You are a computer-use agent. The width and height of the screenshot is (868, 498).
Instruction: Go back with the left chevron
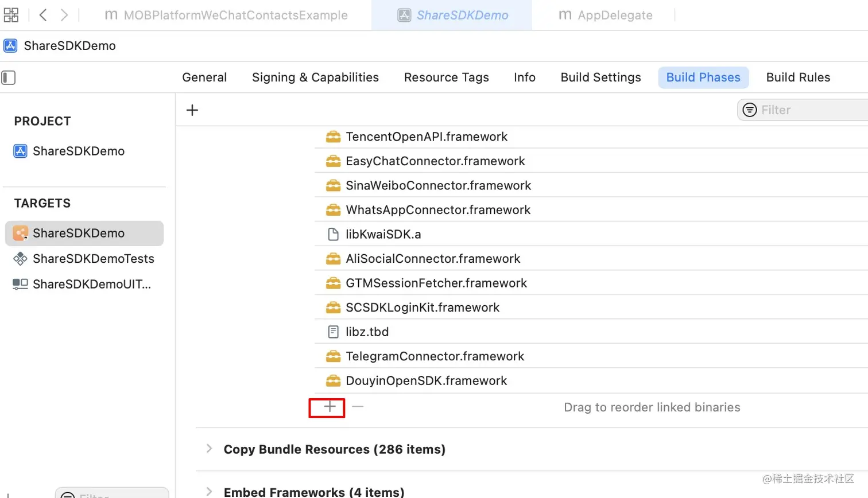point(43,15)
